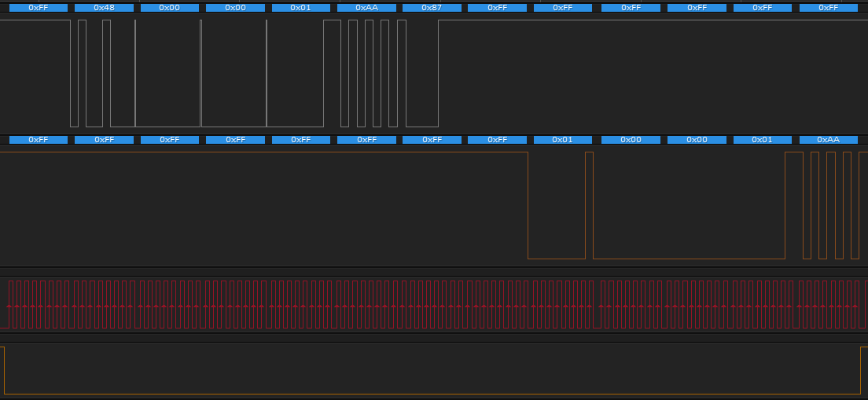Click the 0xFF label immediately after 0x87
The image size is (868, 400).
497,8
